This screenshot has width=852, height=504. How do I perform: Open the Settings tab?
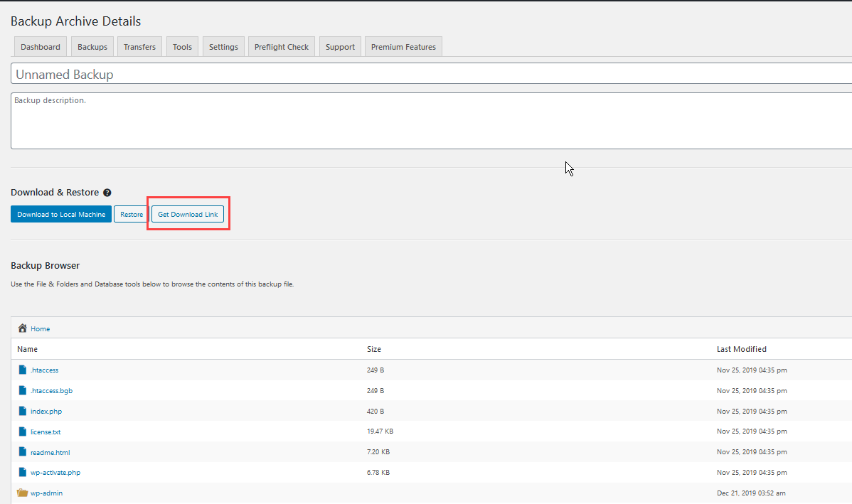pyautogui.click(x=223, y=46)
